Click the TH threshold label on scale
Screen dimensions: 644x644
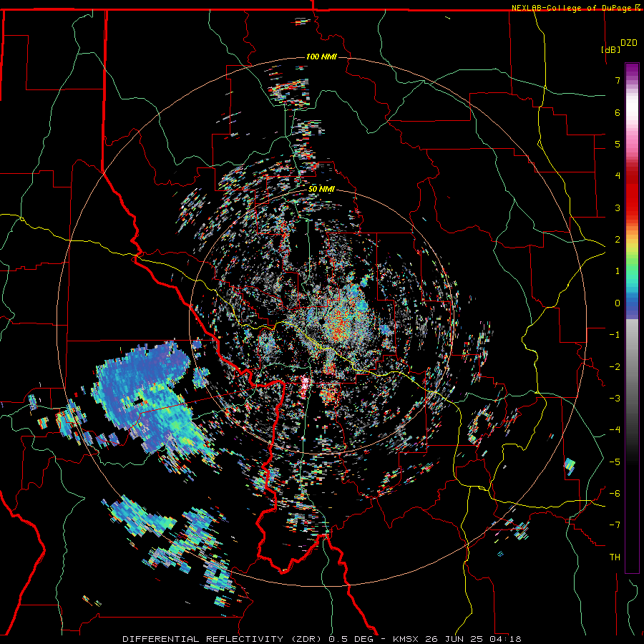[x=615, y=557]
